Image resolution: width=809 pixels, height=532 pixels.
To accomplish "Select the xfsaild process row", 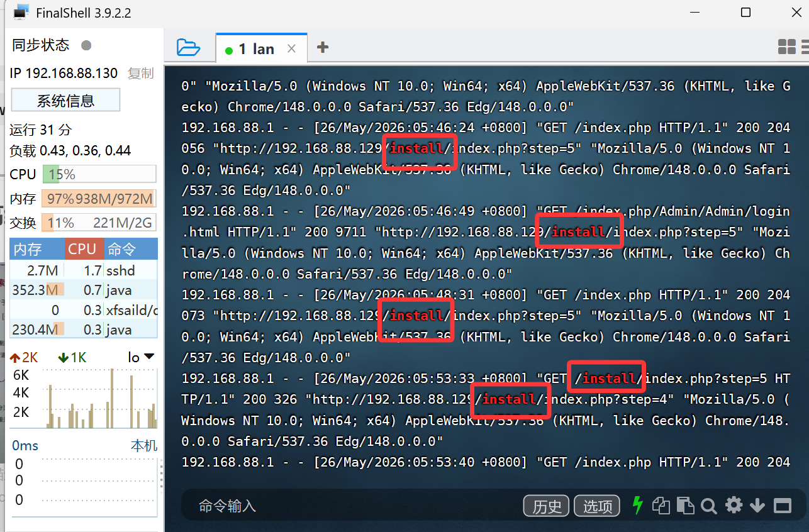I will click(84, 310).
